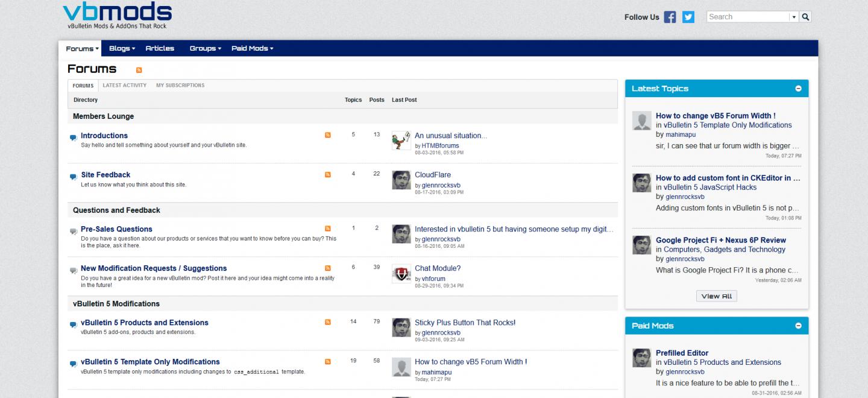Open vhforum avatar in Chat Module row
The image size is (868, 398).
(x=401, y=274)
